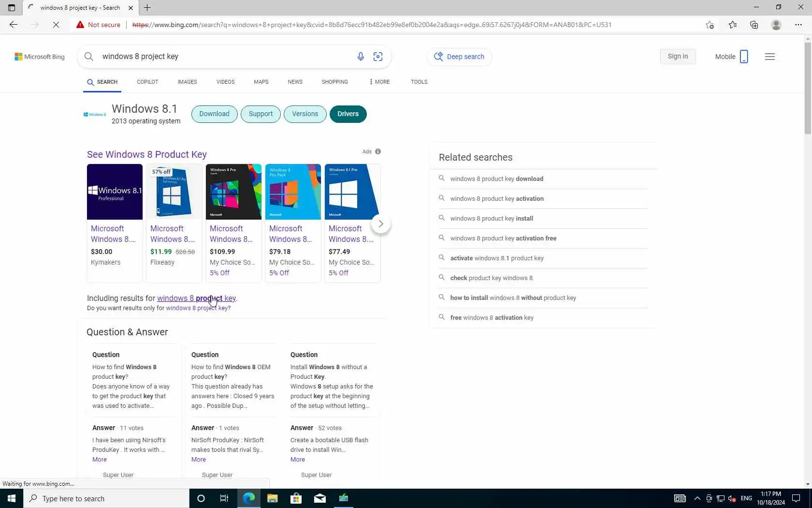
Task: Open Mail app from taskbar
Action: pos(320,498)
